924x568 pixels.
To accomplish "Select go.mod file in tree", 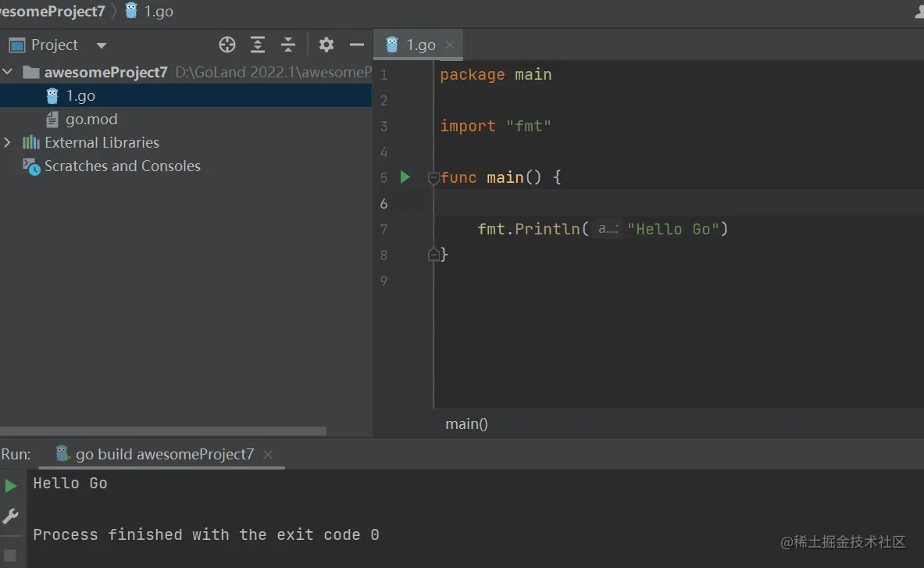I will click(x=91, y=119).
